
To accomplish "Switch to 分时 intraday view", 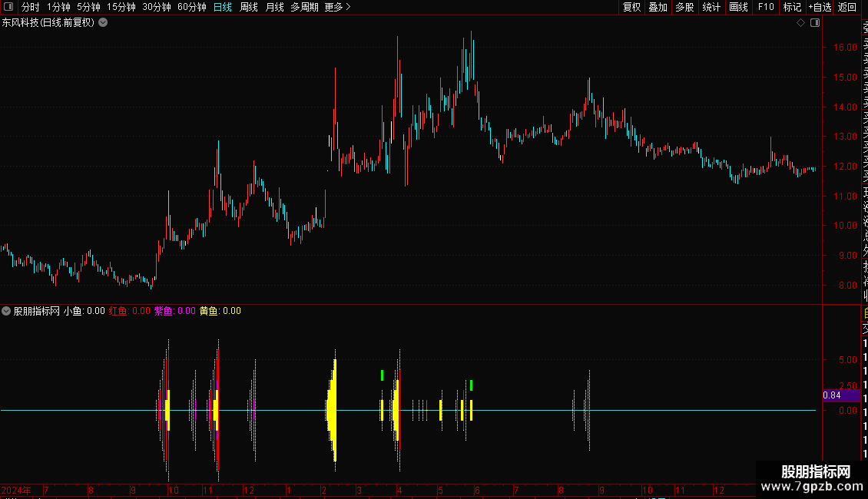I will tap(31, 7).
